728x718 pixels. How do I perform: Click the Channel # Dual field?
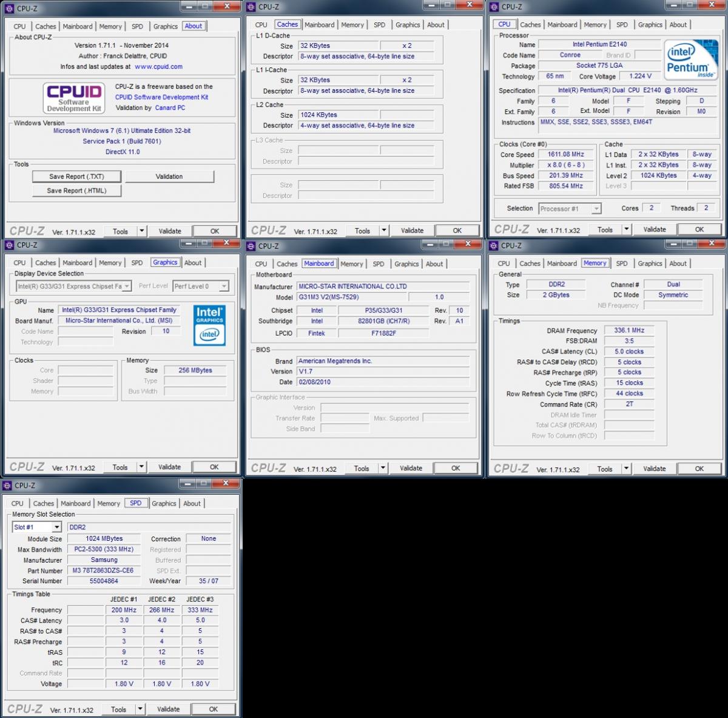[673, 284]
